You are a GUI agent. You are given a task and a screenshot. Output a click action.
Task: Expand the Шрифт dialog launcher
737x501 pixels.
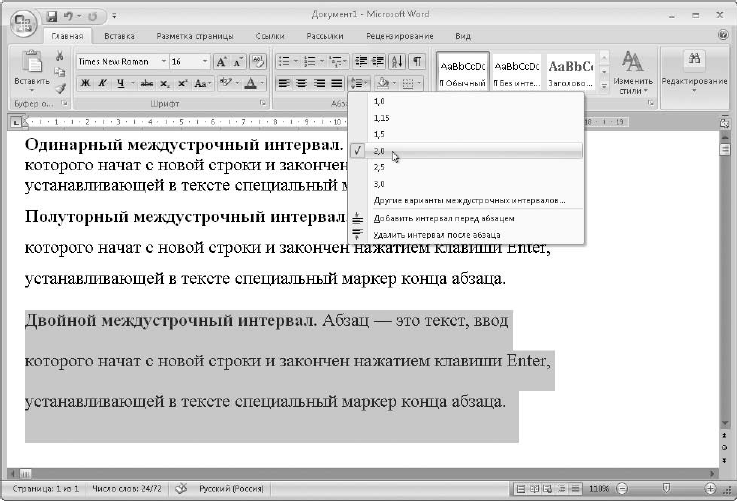[263, 104]
